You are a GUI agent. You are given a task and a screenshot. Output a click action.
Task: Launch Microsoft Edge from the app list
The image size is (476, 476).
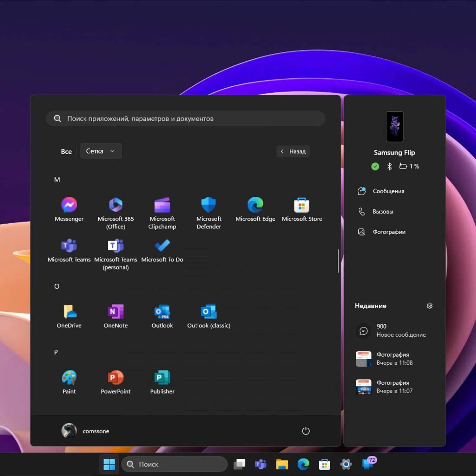pyautogui.click(x=255, y=209)
